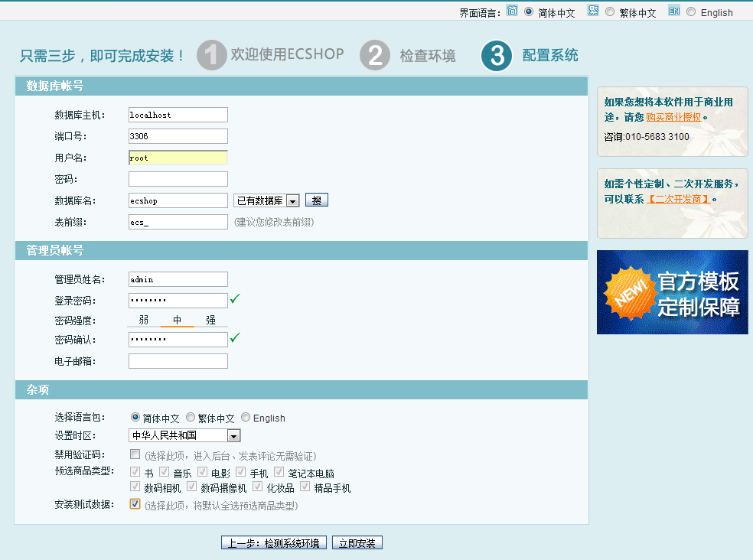Uncheck the 安装测试数据 checkbox
Screen dimensions: 753x560
point(135,504)
